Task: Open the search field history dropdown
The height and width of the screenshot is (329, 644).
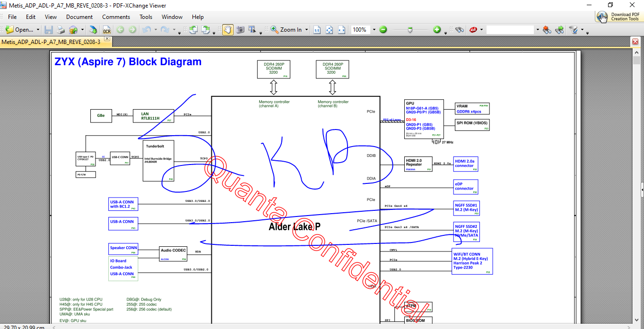Action: pyautogui.click(x=537, y=30)
